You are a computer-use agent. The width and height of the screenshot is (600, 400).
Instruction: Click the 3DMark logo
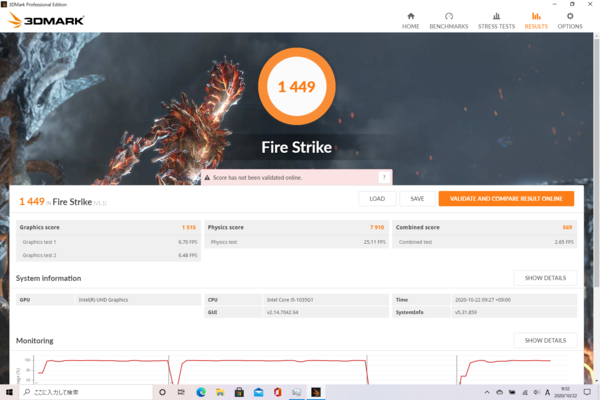point(46,20)
